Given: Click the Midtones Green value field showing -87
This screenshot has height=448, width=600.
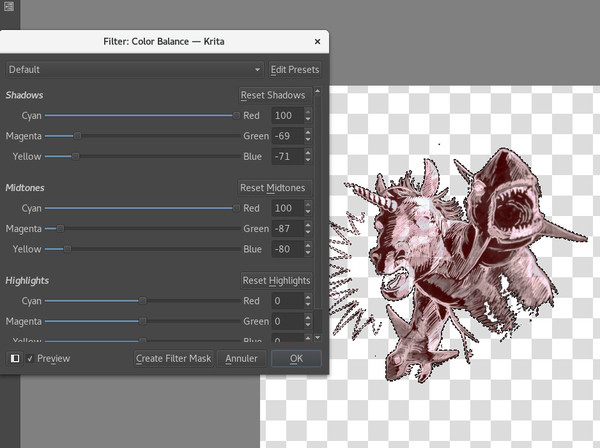Looking at the screenshot, I should pos(288,229).
